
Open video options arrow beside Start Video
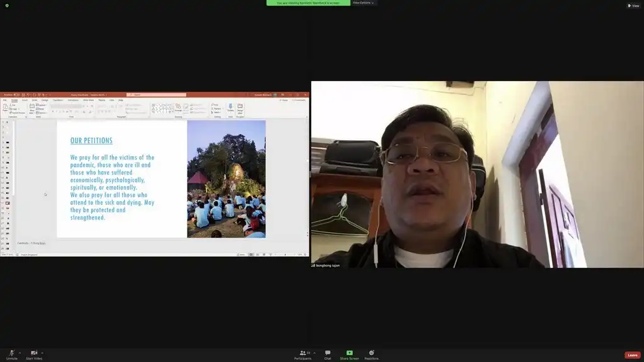coord(42,353)
